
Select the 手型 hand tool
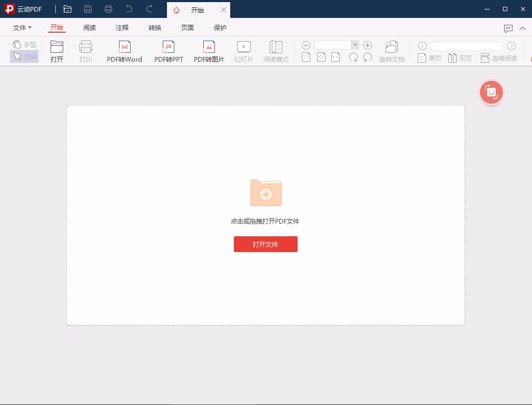click(24, 44)
